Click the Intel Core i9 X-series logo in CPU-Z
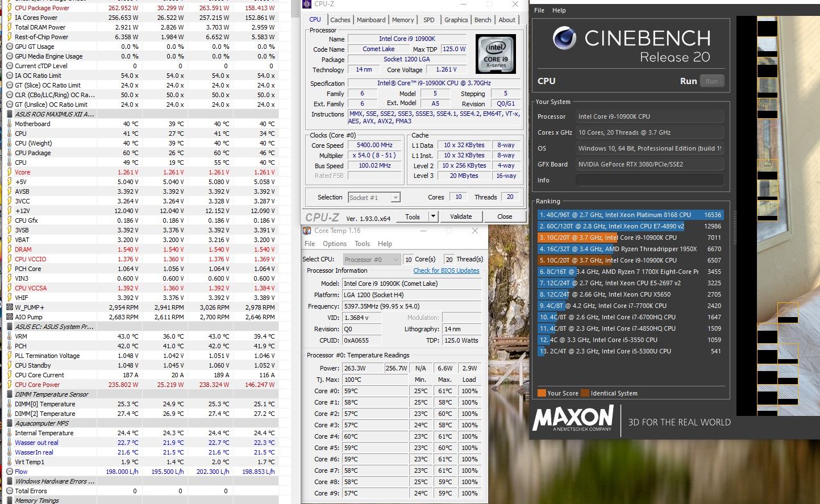 tap(496, 54)
